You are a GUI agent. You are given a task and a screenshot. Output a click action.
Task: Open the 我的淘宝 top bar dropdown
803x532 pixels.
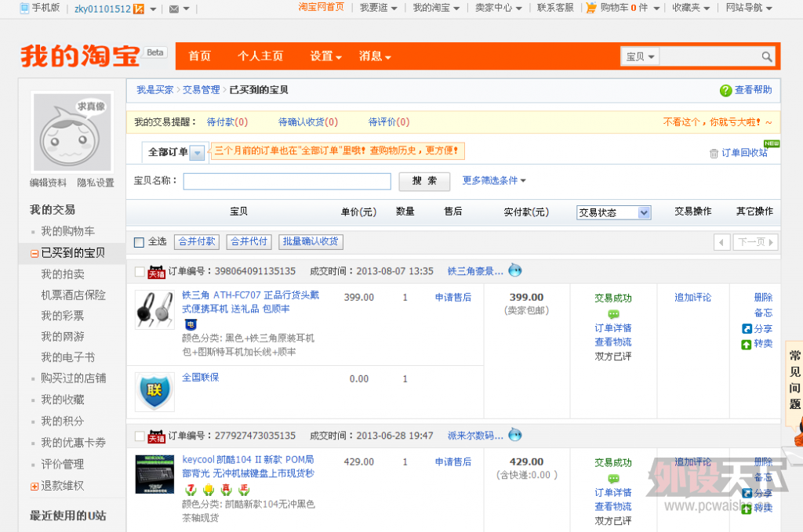[436, 8]
